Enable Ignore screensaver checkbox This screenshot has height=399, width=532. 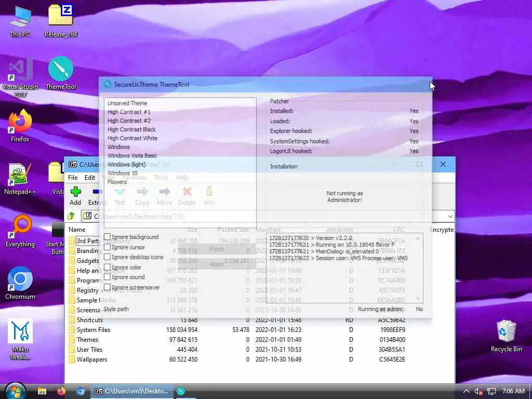tap(107, 287)
